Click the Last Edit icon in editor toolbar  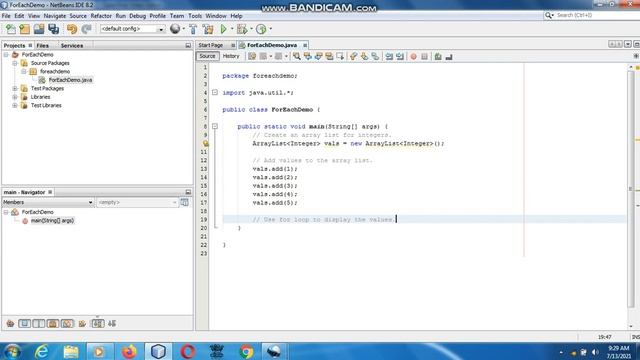point(252,57)
